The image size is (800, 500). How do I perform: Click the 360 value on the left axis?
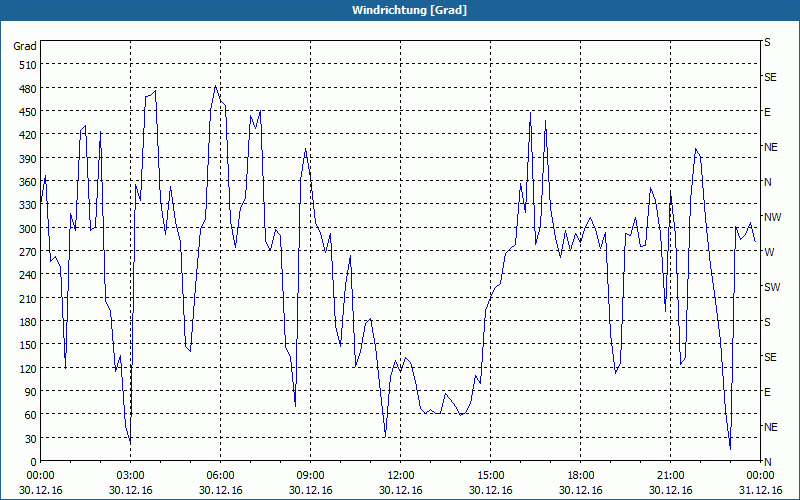28,182
